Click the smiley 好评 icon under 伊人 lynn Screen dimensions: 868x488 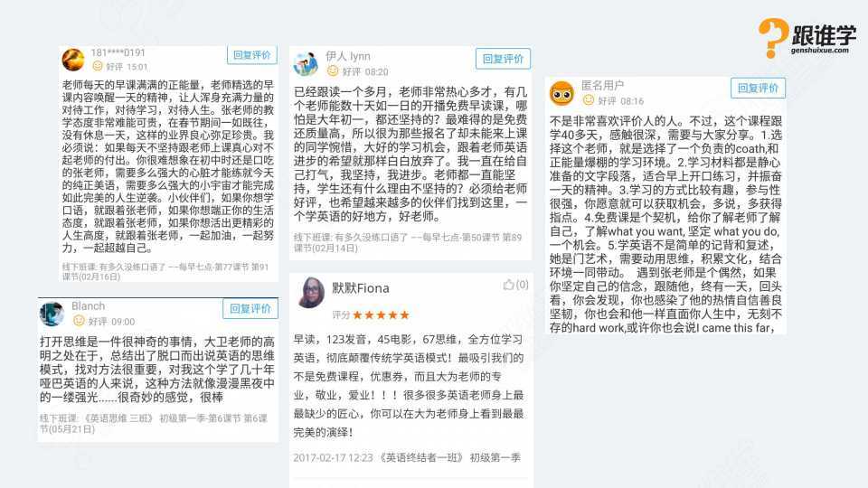pyautogui.click(x=333, y=70)
